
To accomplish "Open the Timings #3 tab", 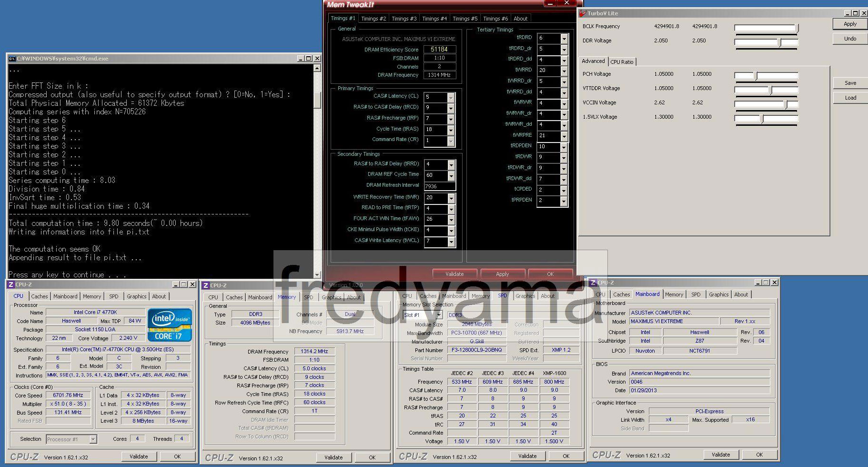I will pyautogui.click(x=404, y=19).
